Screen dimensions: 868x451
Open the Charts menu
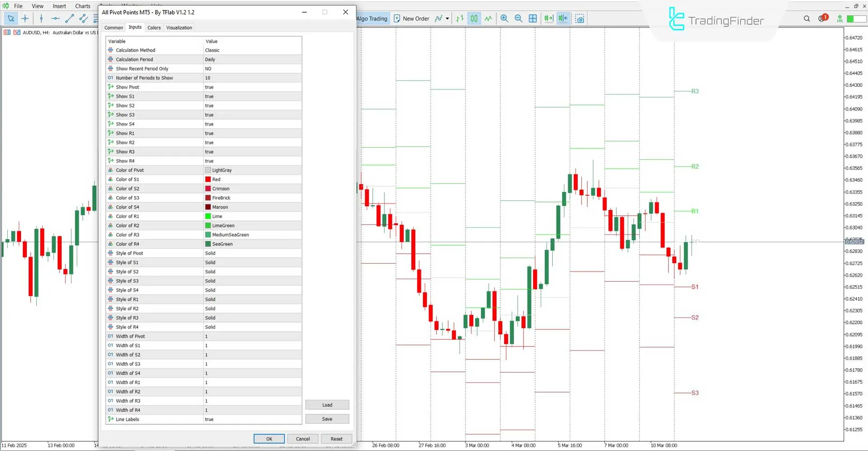pos(82,6)
